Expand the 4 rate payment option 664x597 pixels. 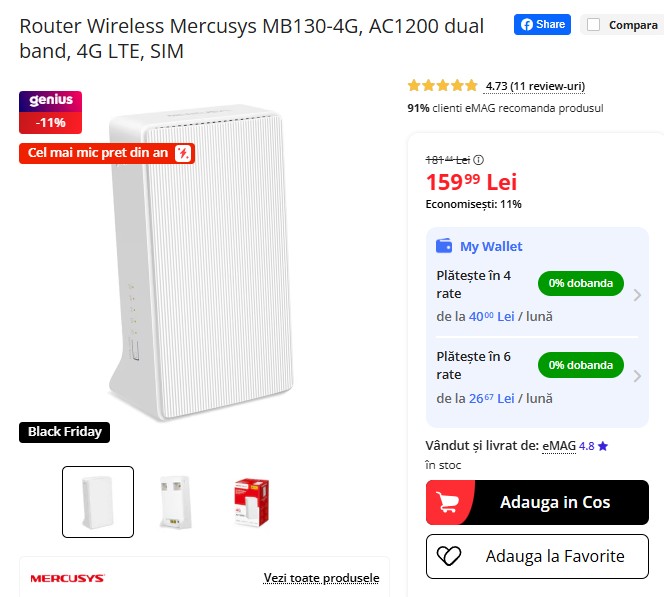point(638,294)
